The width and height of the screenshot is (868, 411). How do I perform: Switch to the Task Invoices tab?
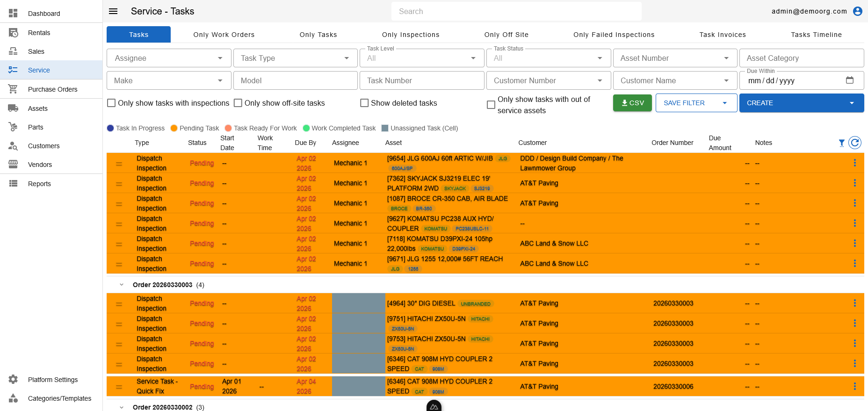click(723, 35)
